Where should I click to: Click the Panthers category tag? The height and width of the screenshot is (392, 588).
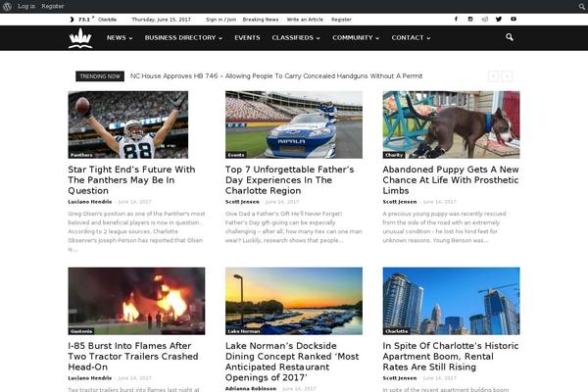pyautogui.click(x=81, y=155)
